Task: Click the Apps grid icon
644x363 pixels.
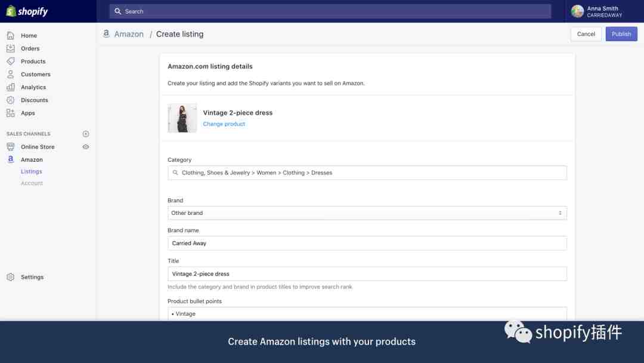Action: 11,113
